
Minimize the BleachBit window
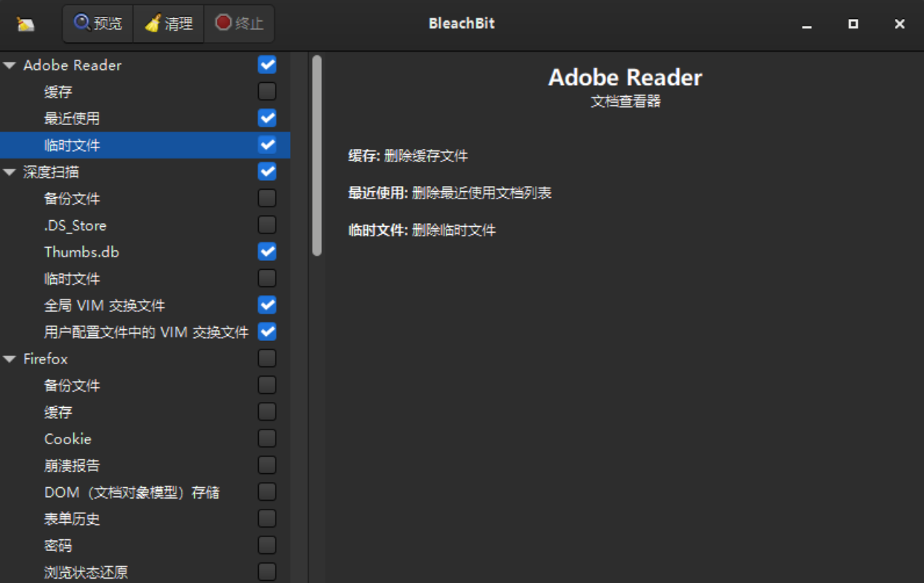click(806, 24)
